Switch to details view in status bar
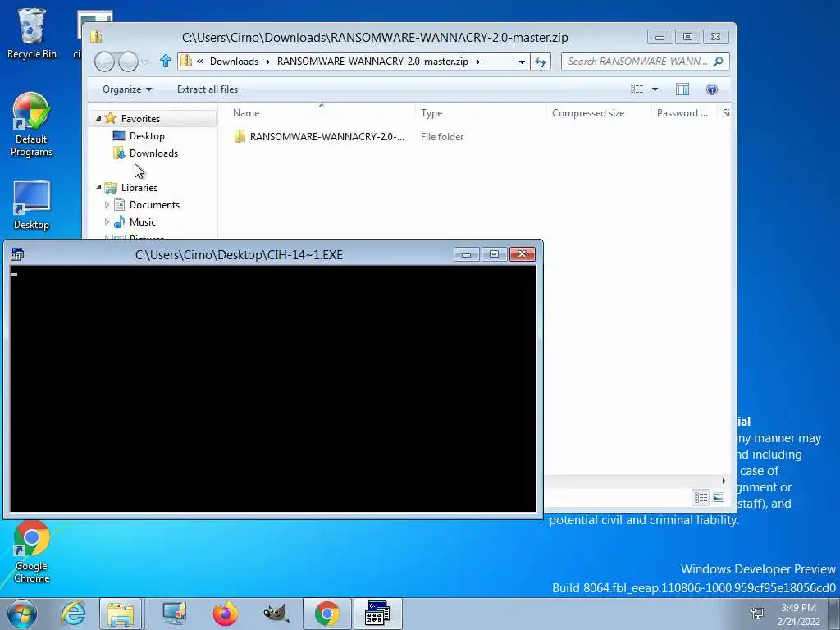This screenshot has width=840, height=630. coord(701,498)
